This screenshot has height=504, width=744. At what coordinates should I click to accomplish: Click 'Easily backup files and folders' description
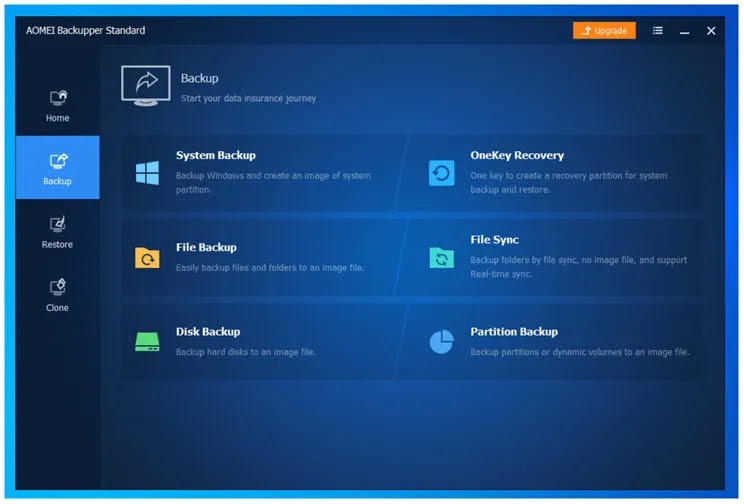[x=270, y=268]
